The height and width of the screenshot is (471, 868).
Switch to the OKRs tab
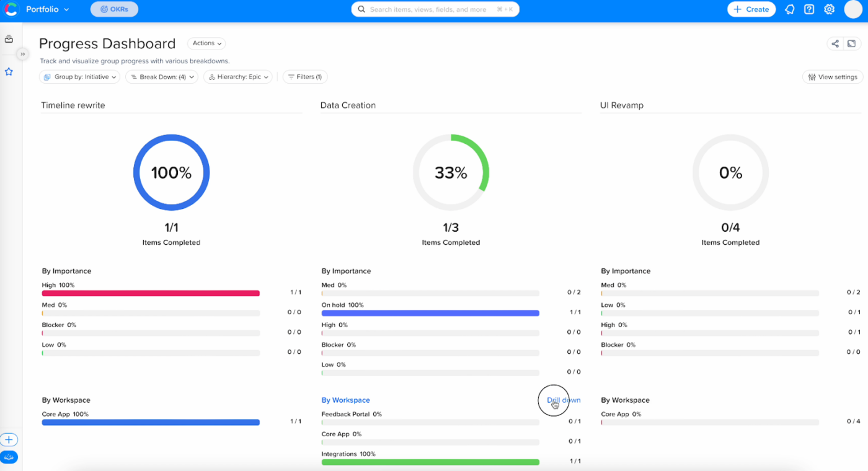tap(114, 9)
